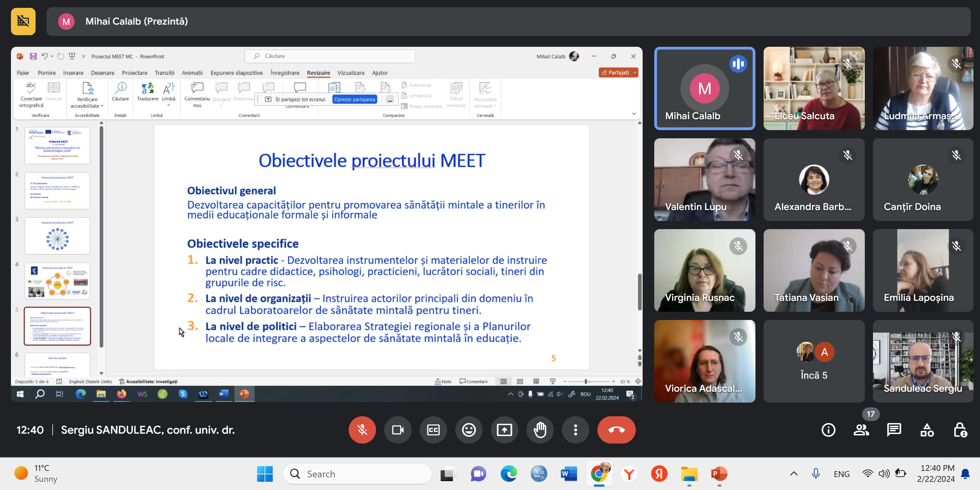
Task: Open host controls lock icon
Action: [x=960, y=430]
